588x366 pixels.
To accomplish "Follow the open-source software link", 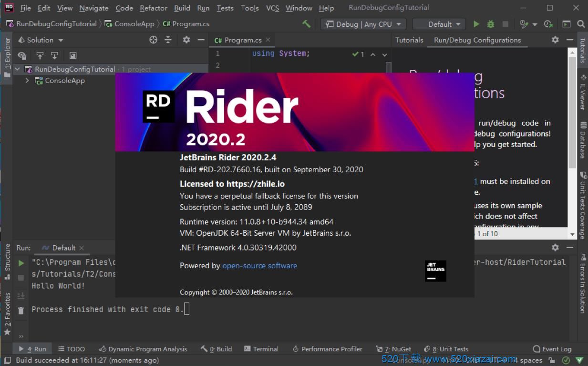I will coord(259,266).
